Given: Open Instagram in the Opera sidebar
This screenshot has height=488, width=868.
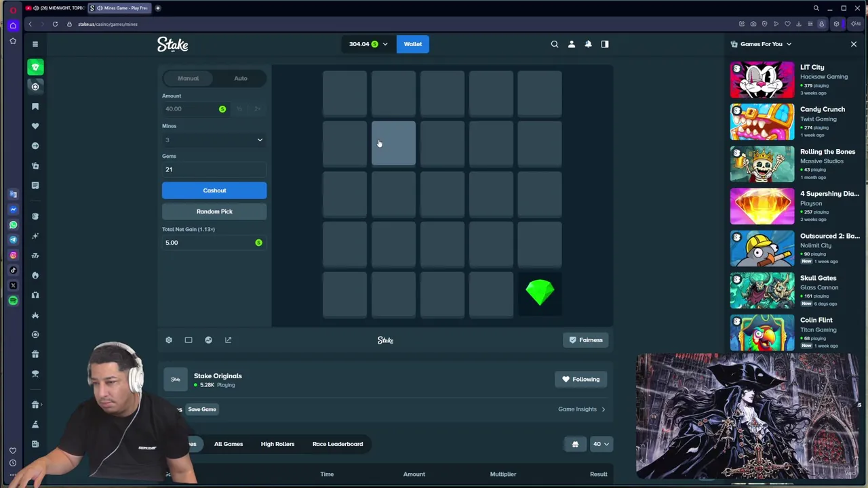Looking at the screenshot, I should [13, 256].
